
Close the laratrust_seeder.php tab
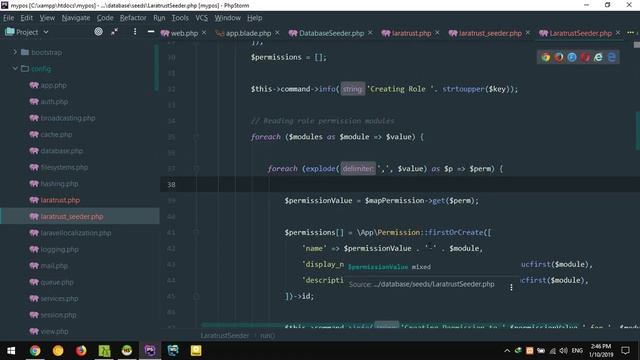click(x=528, y=33)
